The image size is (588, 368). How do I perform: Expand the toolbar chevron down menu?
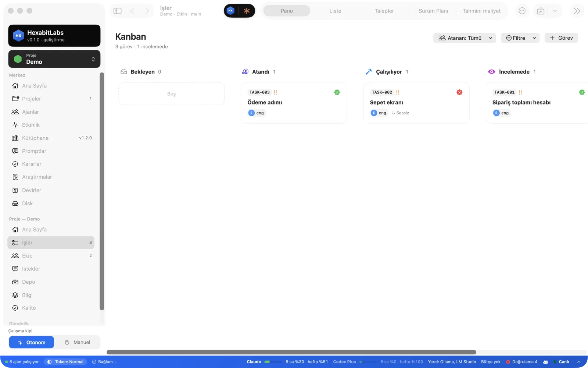pos(555,11)
